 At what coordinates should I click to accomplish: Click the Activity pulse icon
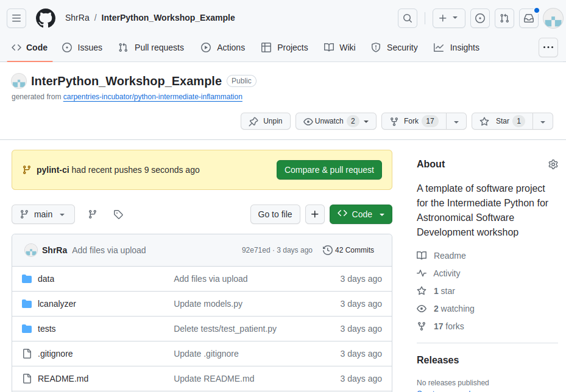coord(422,273)
